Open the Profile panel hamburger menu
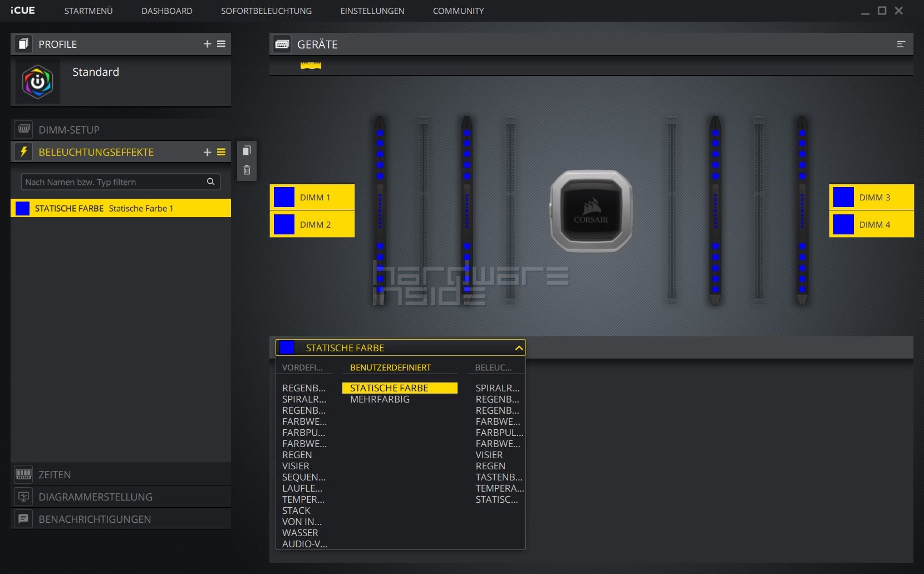Image resolution: width=924 pixels, height=574 pixels. pyautogui.click(x=221, y=44)
